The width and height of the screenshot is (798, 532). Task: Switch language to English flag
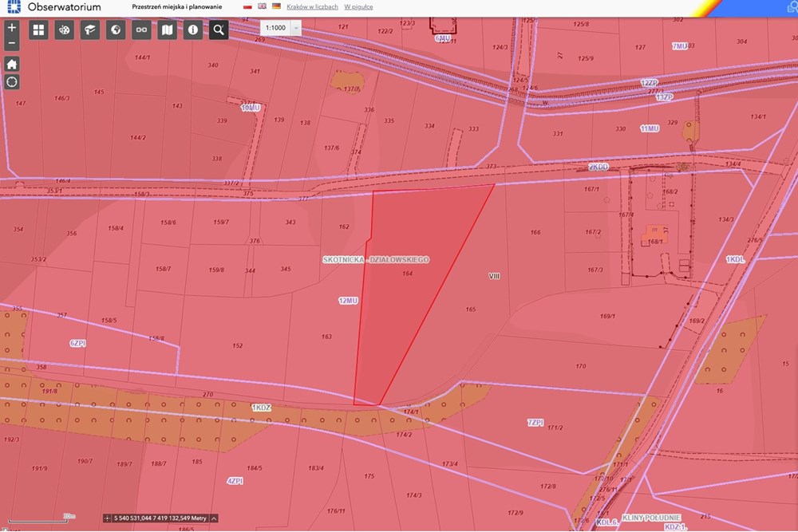(x=262, y=6)
